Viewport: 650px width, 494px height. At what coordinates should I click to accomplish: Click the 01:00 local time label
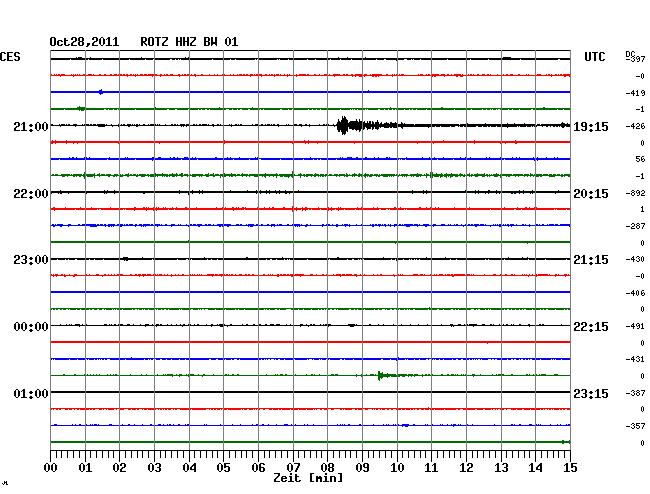[31, 393]
